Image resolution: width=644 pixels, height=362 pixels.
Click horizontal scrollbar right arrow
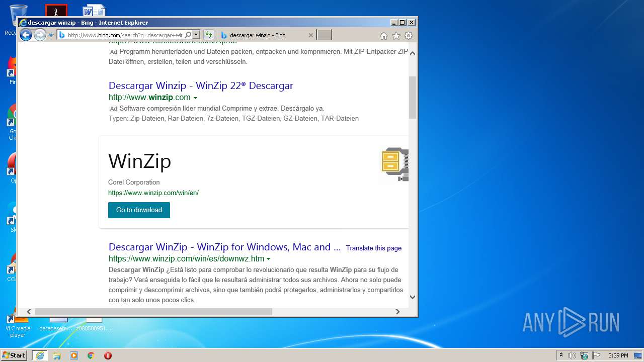397,312
